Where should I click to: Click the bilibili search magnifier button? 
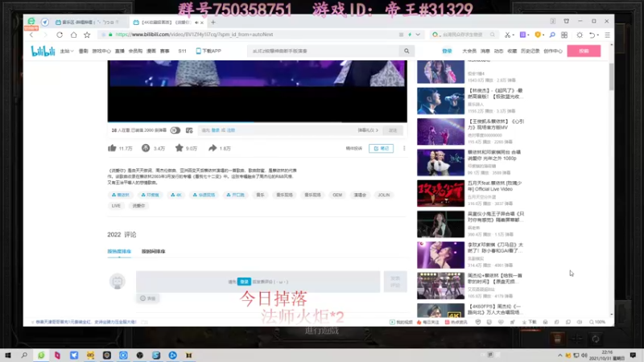(407, 51)
